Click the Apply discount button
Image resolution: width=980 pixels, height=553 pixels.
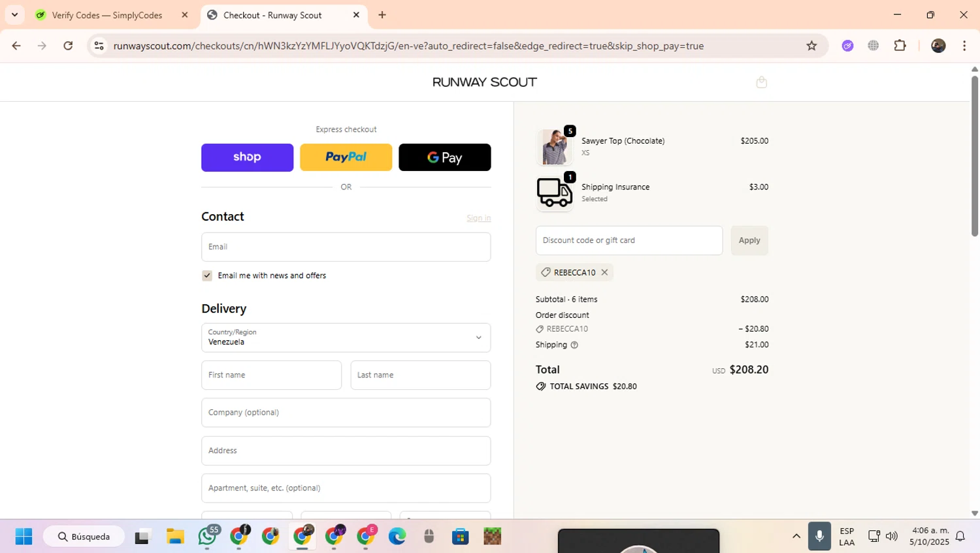pos(749,240)
